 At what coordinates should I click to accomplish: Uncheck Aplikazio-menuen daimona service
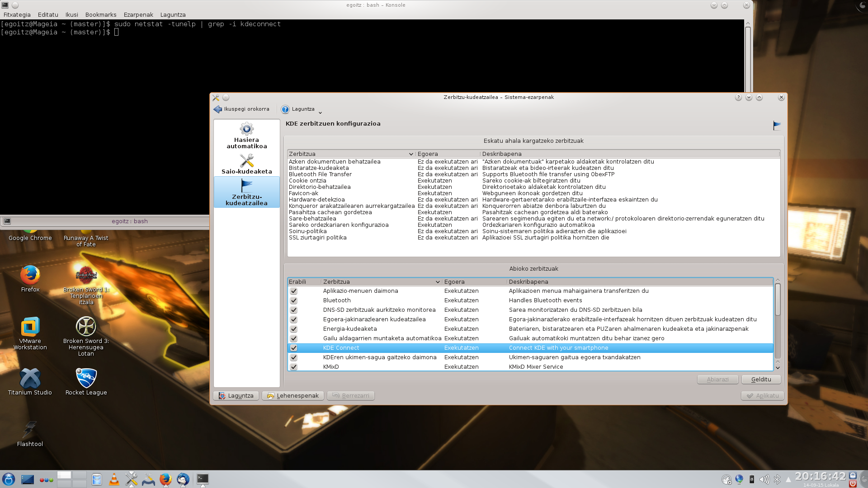[x=294, y=291]
